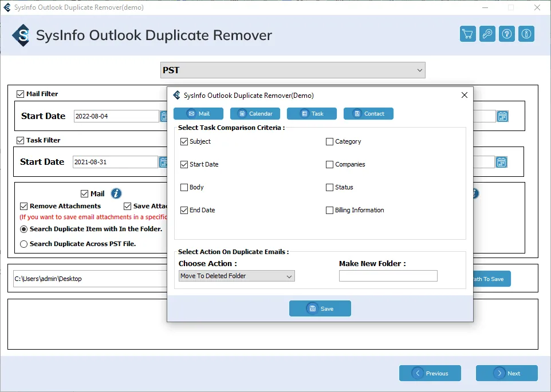
Task: Click the Next button
Action: (507, 373)
